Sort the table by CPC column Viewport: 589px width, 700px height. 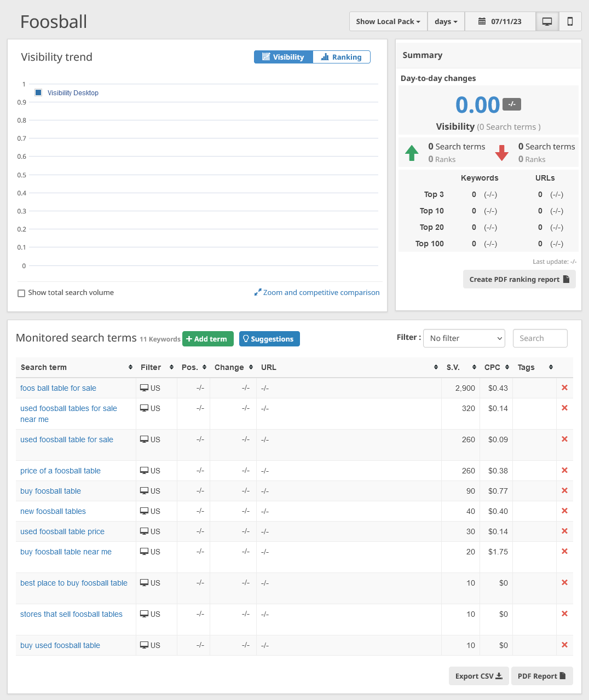click(507, 367)
